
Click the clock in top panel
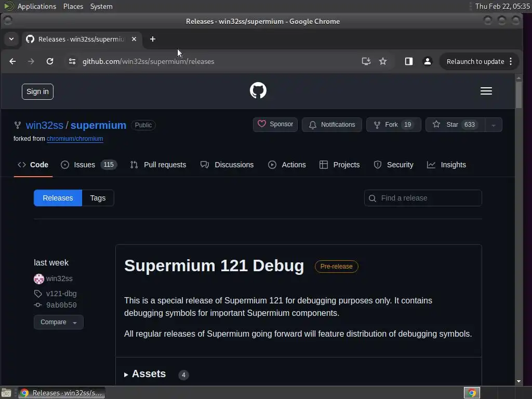[x=502, y=6]
